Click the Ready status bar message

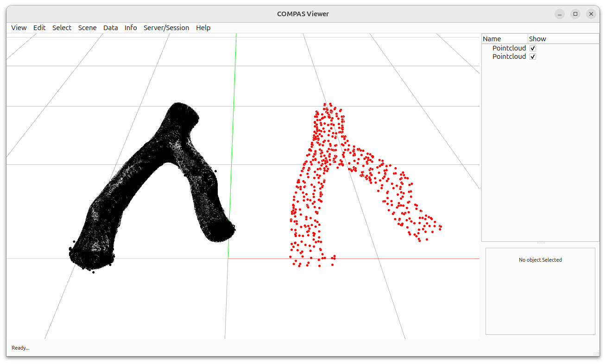[20, 348]
